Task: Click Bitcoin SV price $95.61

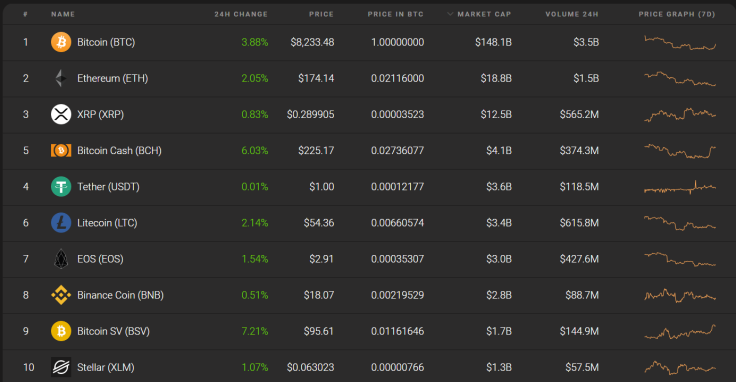Action: tap(319, 331)
